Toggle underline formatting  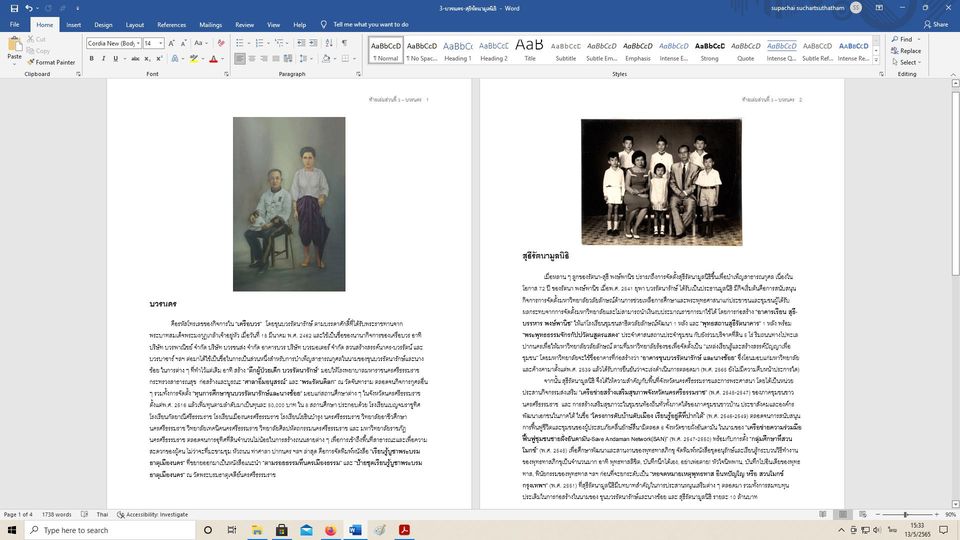pyautogui.click(x=115, y=59)
